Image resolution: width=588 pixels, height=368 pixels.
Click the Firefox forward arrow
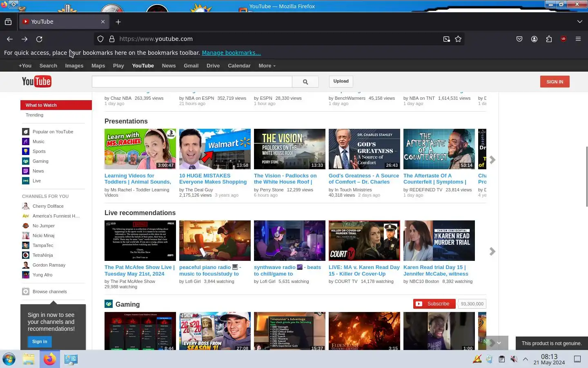(x=24, y=39)
